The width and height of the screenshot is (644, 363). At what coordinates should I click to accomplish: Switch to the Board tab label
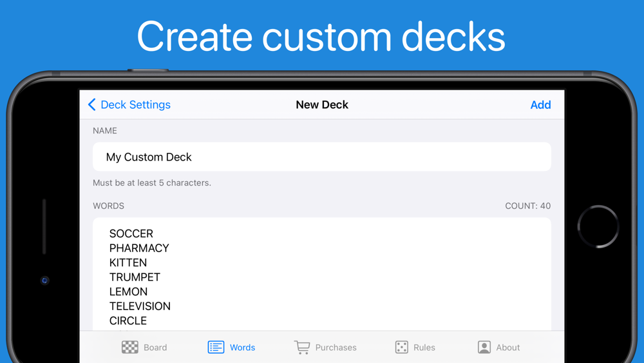point(155,348)
